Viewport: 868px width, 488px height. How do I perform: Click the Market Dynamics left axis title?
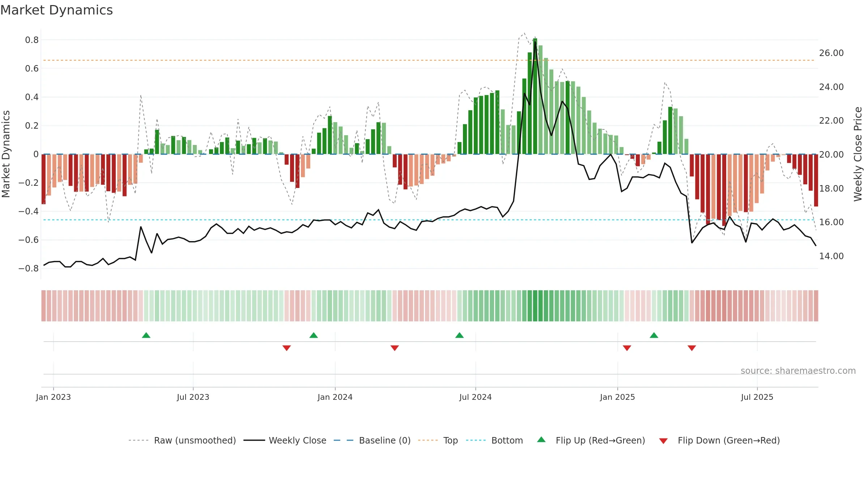tap(6, 154)
